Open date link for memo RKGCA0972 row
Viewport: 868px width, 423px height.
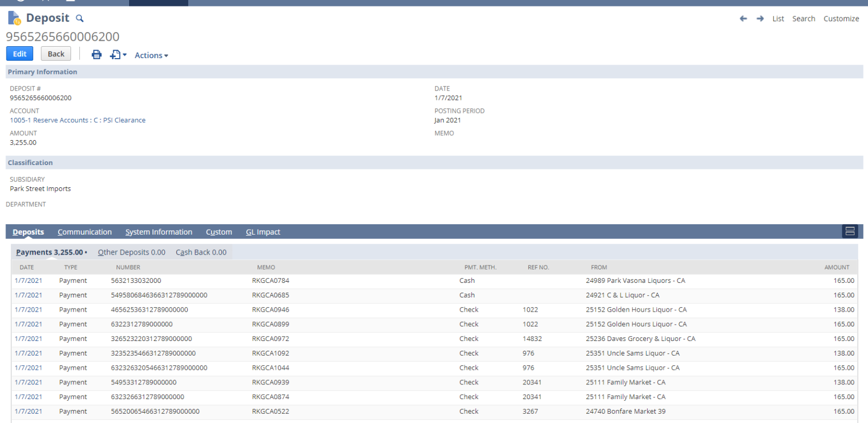pos(28,339)
